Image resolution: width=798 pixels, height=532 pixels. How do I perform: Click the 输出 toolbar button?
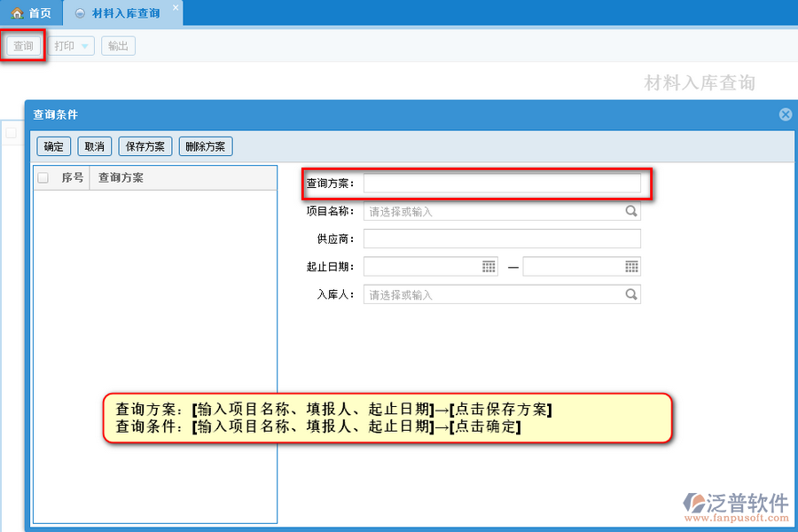click(x=118, y=46)
